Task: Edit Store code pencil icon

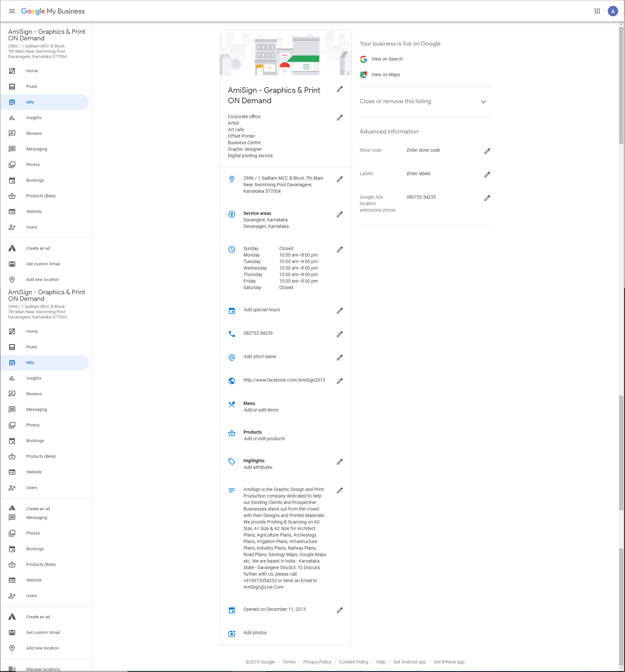Action: (487, 151)
